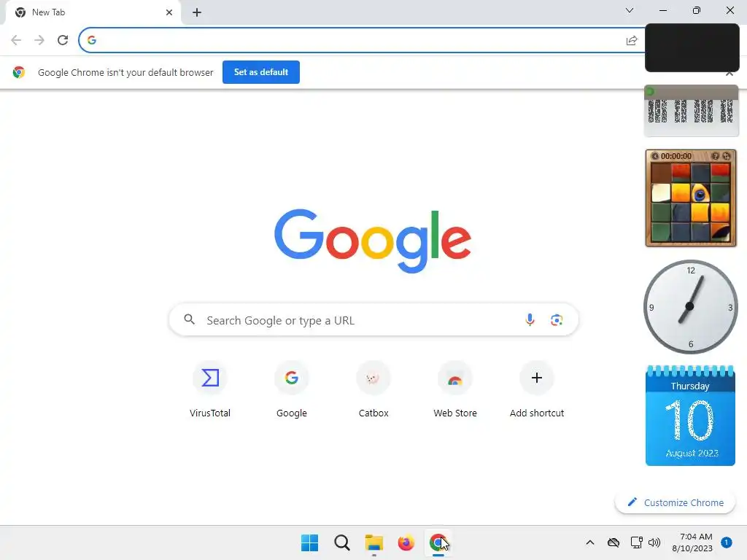
Task: Open the Catbox shortcut
Action: [x=373, y=389]
